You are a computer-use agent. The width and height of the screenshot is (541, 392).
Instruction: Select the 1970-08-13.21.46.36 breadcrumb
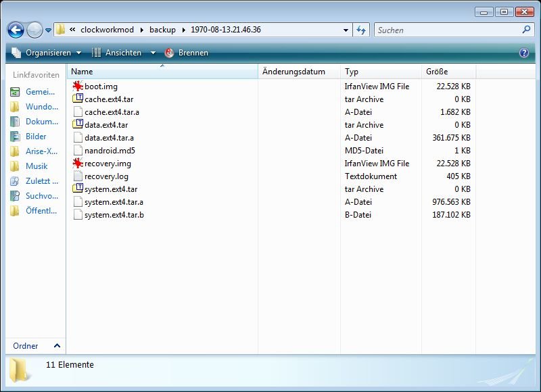click(x=226, y=30)
